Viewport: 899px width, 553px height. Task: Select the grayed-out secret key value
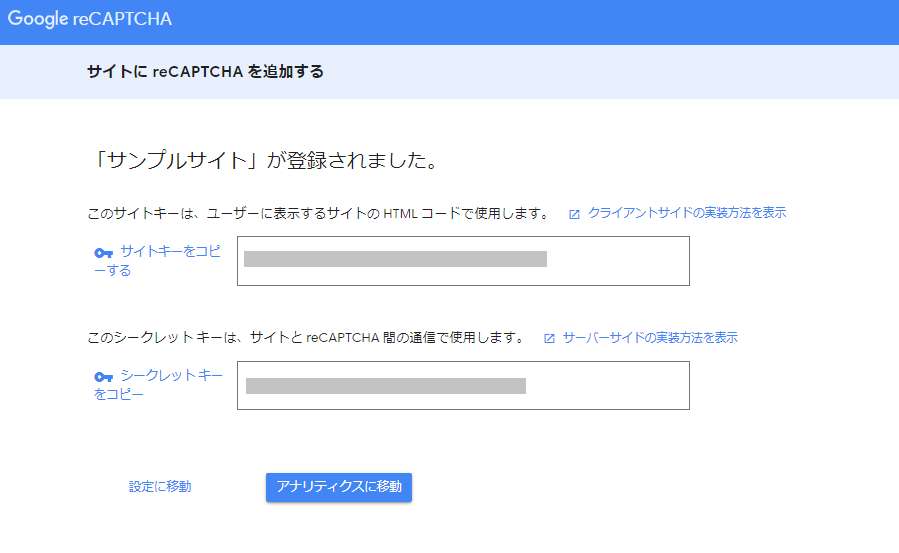(386, 386)
